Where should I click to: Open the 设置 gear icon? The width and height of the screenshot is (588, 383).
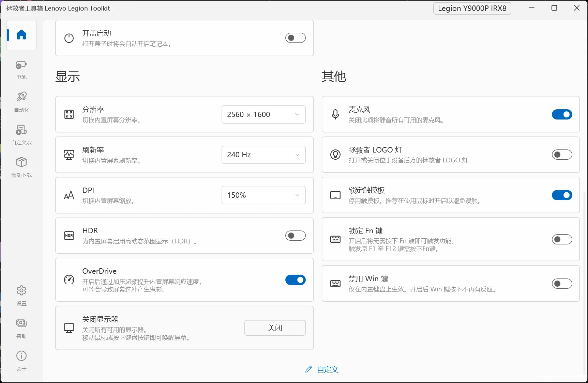(x=21, y=290)
